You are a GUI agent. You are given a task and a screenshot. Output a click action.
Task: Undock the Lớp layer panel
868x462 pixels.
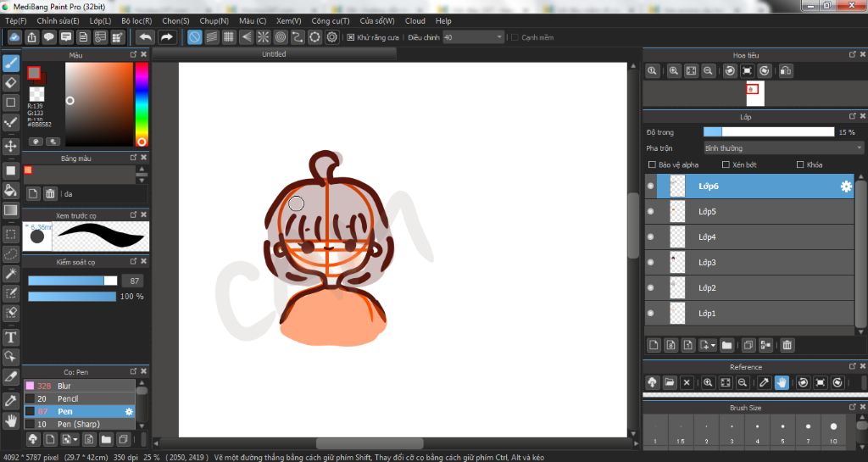coord(853,116)
